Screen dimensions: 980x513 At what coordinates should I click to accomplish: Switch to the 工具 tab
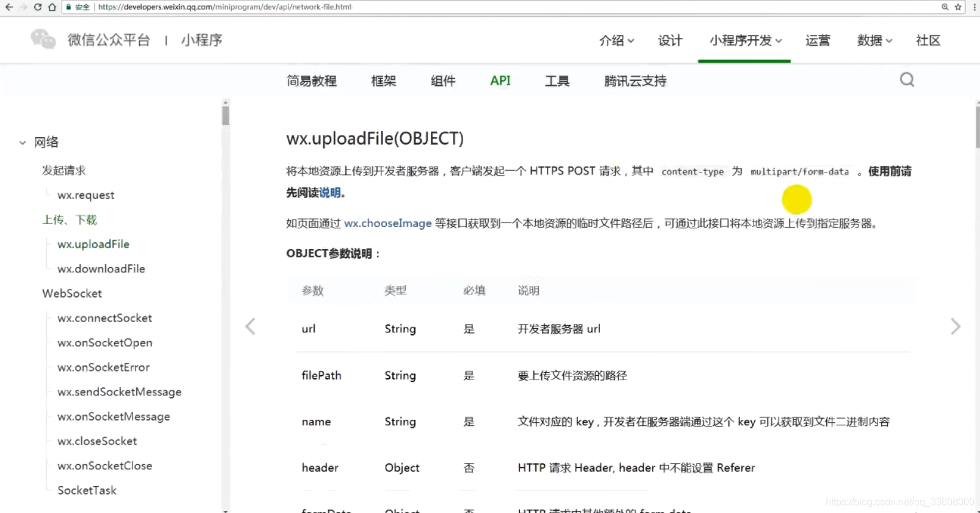(x=557, y=81)
